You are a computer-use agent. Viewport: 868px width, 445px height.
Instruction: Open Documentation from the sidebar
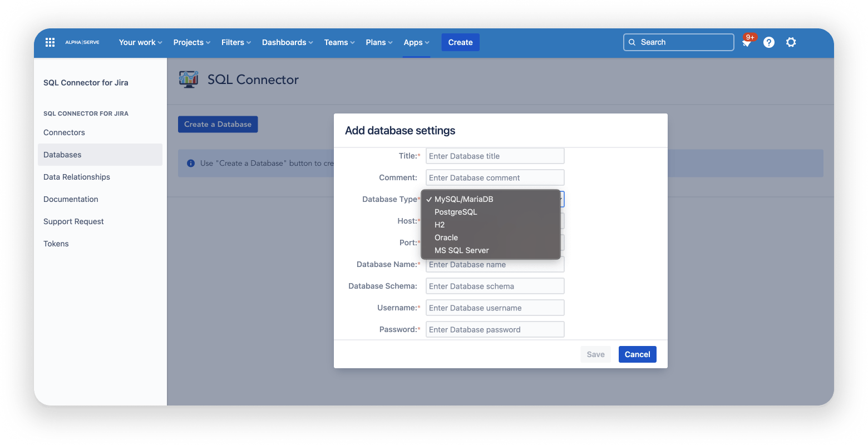coord(71,199)
